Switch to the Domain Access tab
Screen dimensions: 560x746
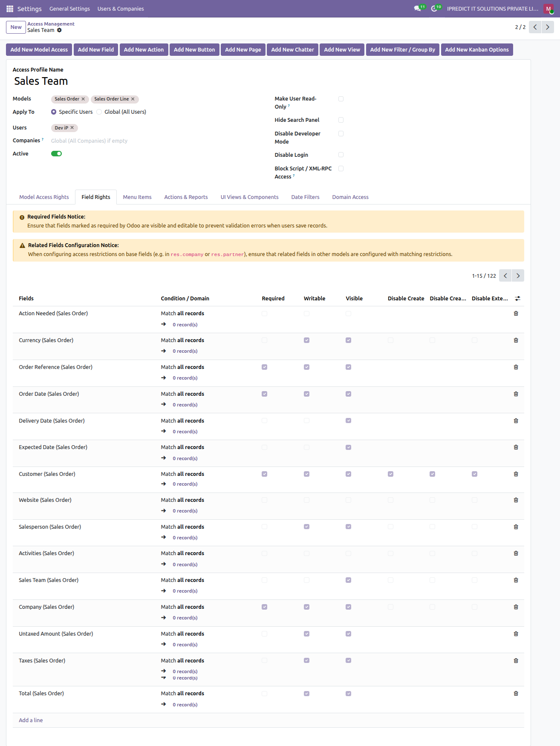click(350, 197)
